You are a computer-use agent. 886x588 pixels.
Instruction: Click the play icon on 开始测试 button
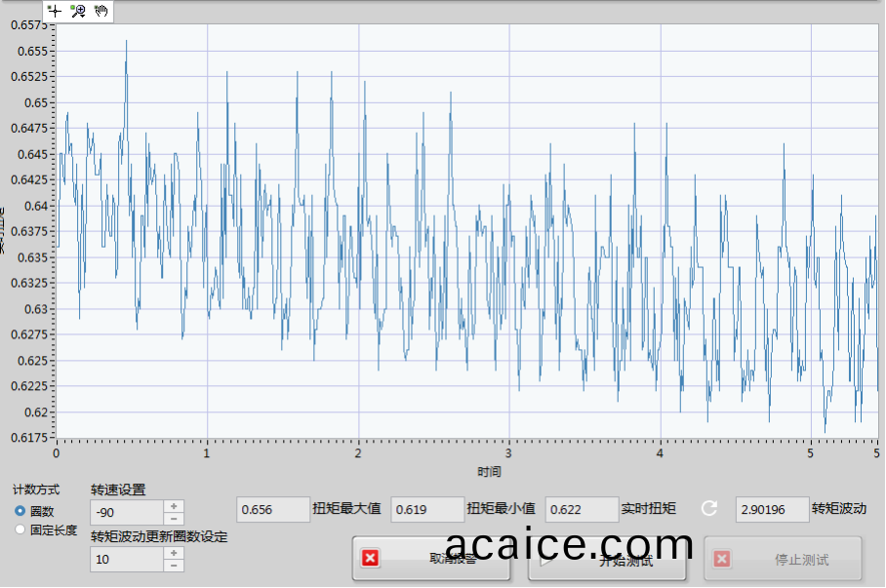point(545,559)
